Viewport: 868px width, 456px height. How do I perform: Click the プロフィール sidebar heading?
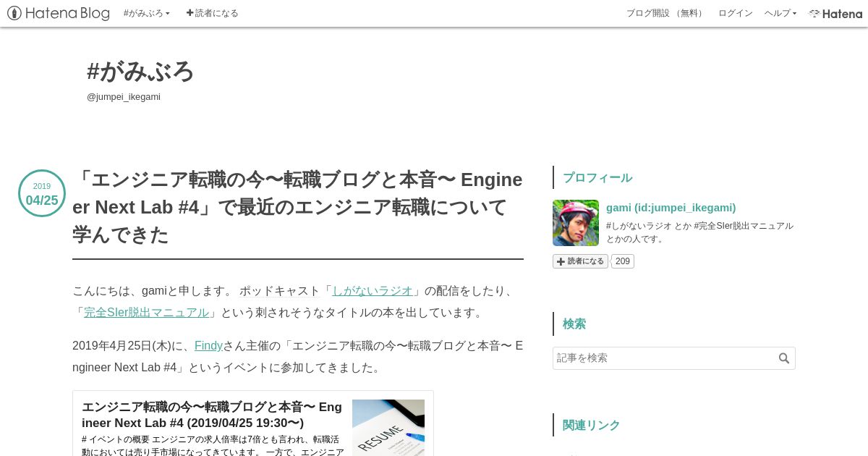[x=597, y=178]
